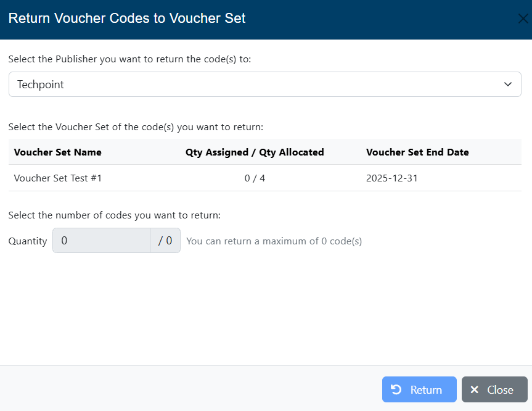Click the Qty Assigned / Qty Allocated header
This screenshot has width=532, height=411.
coord(255,152)
